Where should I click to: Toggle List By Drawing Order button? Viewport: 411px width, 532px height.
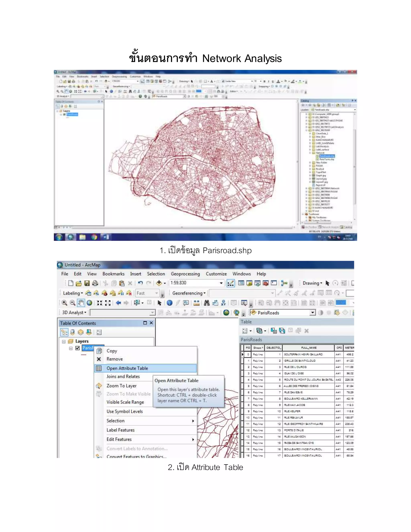[64, 332]
